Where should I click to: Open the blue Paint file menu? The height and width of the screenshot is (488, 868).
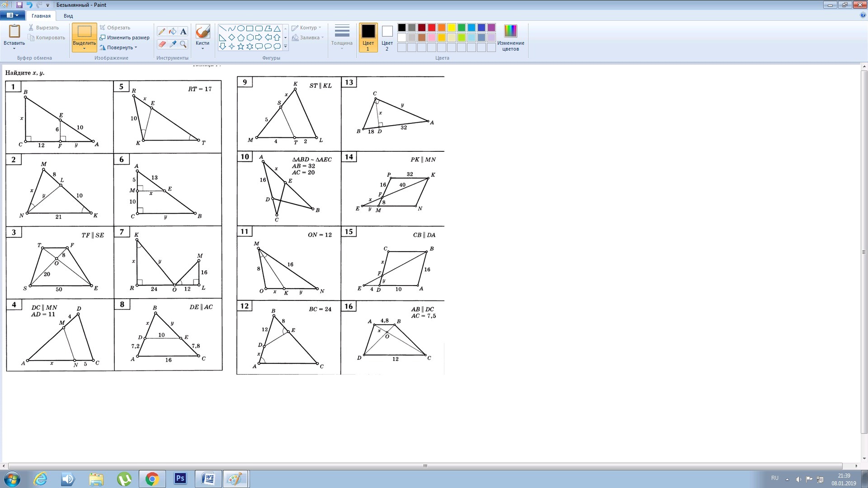pyautogui.click(x=12, y=15)
